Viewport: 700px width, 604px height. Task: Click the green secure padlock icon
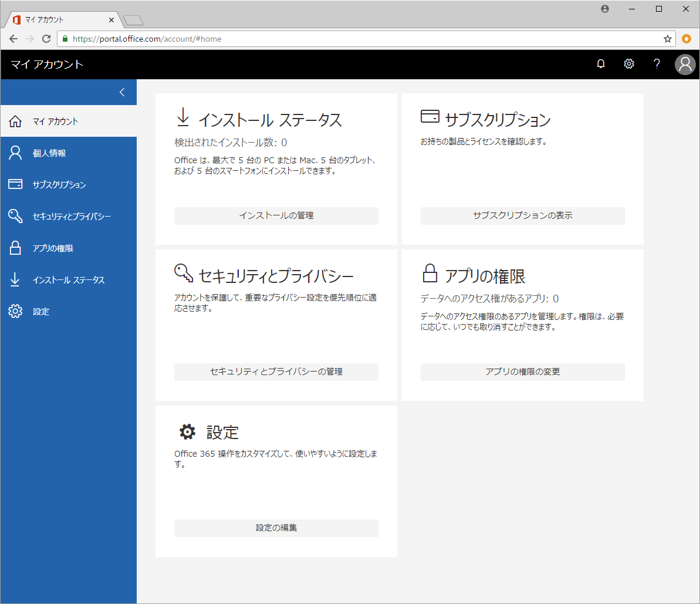point(65,39)
